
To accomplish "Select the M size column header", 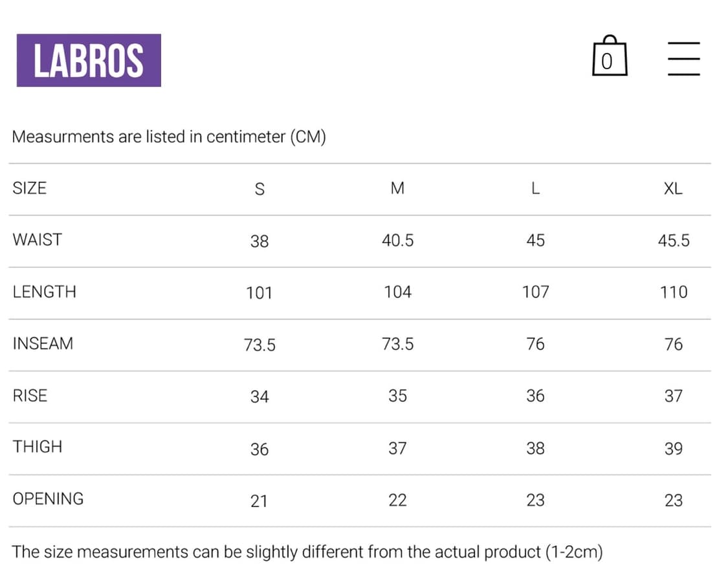I will click(x=397, y=188).
